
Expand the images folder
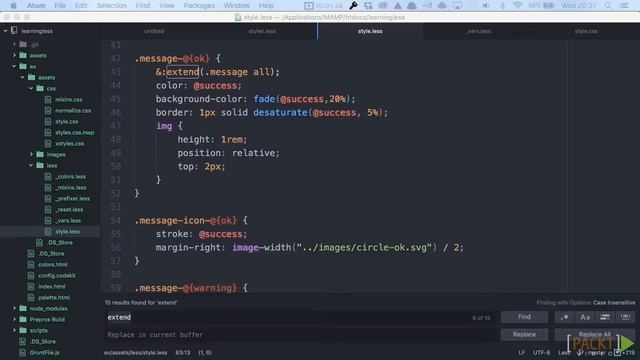pyautogui.click(x=31, y=154)
